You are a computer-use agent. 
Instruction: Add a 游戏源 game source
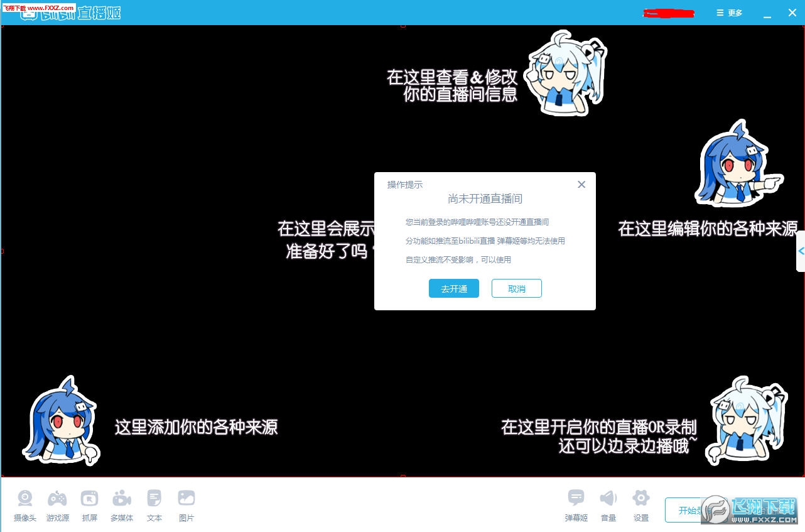pyautogui.click(x=57, y=504)
